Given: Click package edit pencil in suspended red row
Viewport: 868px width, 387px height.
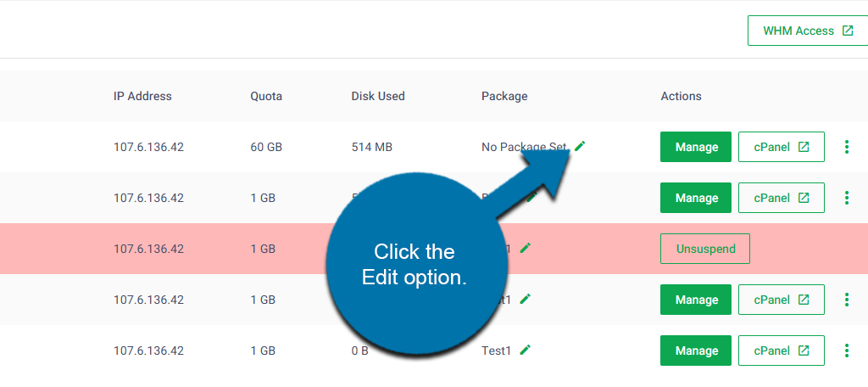Looking at the screenshot, I should click(x=526, y=248).
